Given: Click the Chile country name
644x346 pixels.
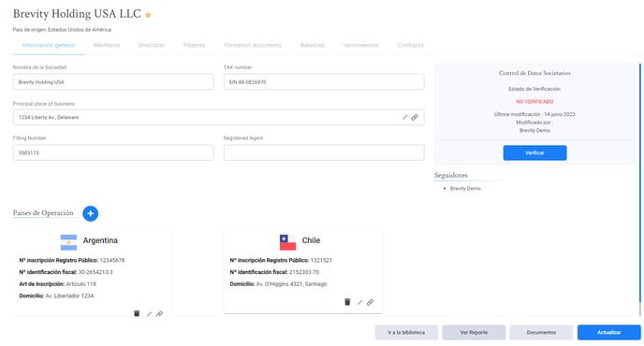Looking at the screenshot, I should pyautogui.click(x=311, y=240).
